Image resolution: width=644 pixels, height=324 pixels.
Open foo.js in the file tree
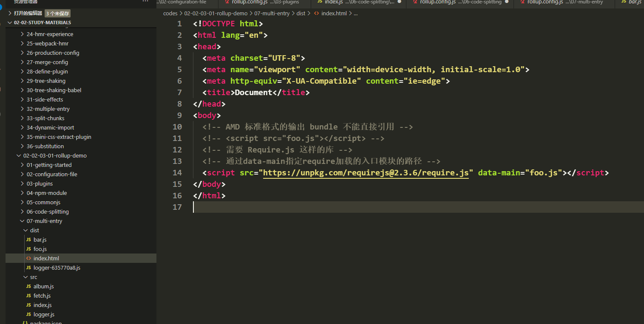(x=40, y=249)
